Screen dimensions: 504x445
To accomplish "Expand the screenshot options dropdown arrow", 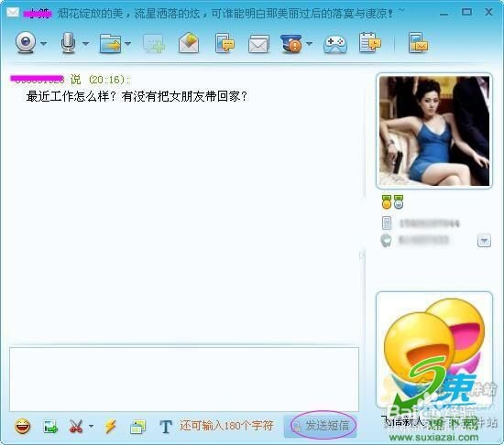I will (91, 427).
